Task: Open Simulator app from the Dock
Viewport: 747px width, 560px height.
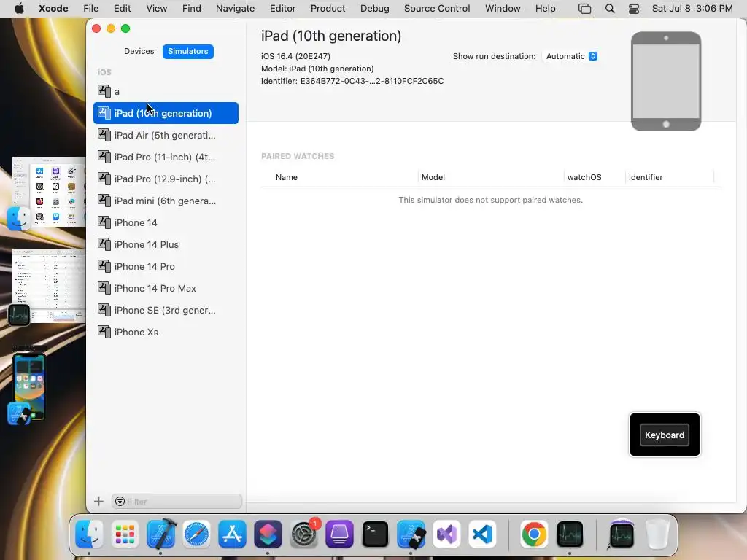Action: point(411,534)
